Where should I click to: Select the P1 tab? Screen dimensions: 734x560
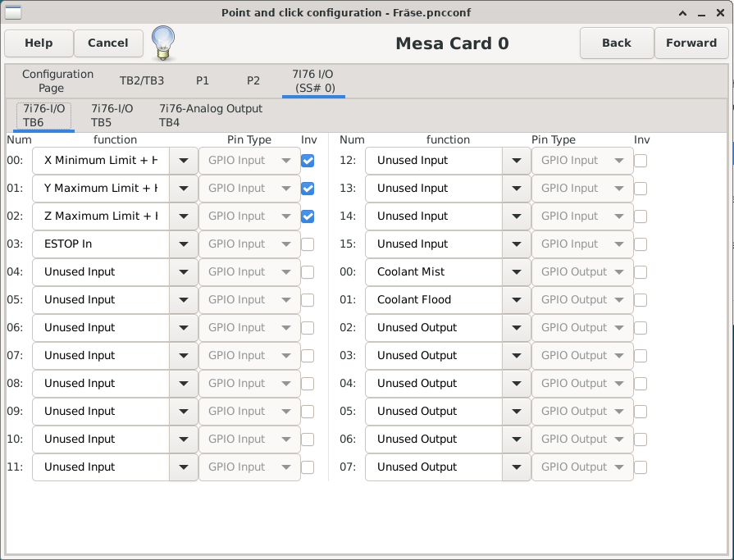[x=203, y=80]
